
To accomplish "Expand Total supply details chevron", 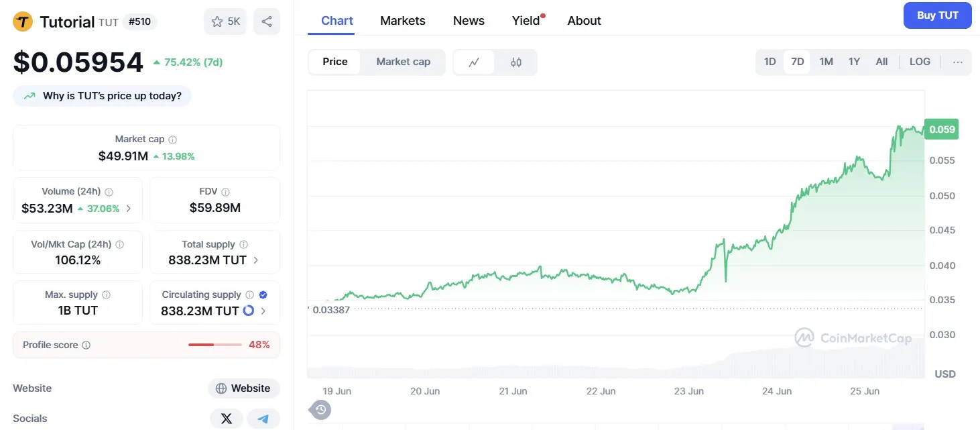I will 256,260.
